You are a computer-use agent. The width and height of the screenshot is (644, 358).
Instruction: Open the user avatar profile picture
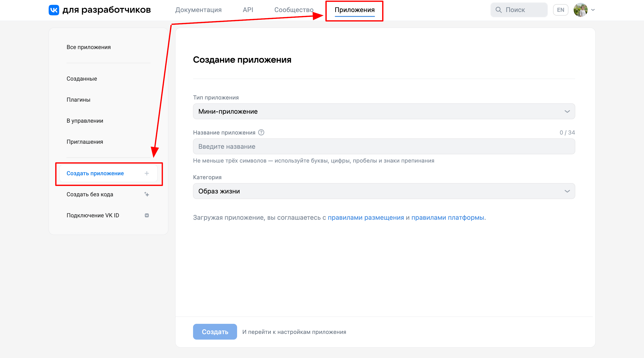[x=580, y=10]
